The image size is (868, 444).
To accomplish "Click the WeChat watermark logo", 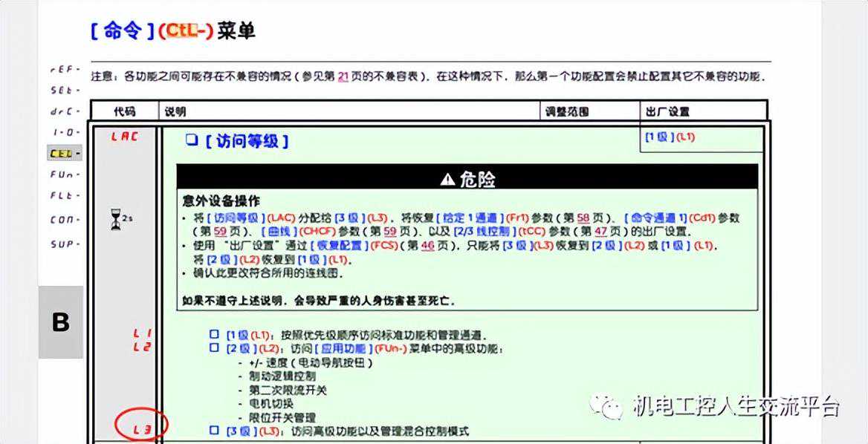I will tap(608, 405).
